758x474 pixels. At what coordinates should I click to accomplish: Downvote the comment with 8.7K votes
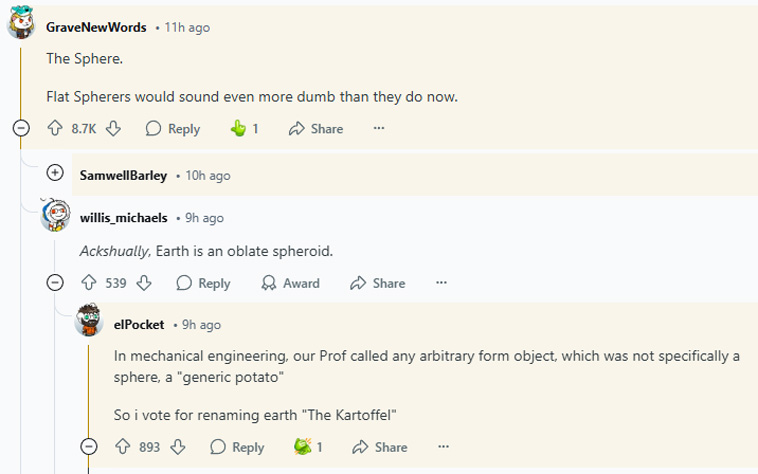coord(113,128)
